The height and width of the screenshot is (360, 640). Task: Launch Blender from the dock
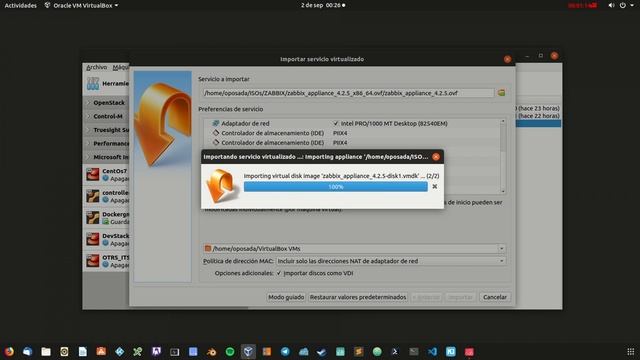(x=211, y=351)
